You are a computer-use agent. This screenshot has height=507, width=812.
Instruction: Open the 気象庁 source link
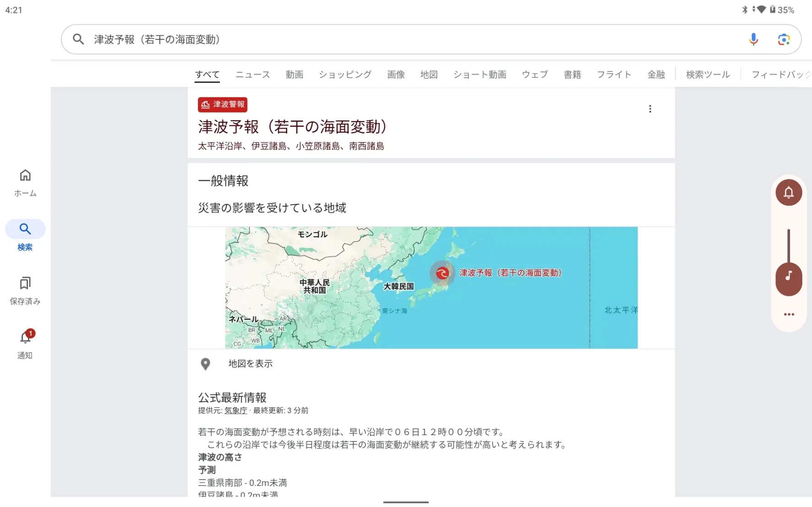tap(236, 410)
